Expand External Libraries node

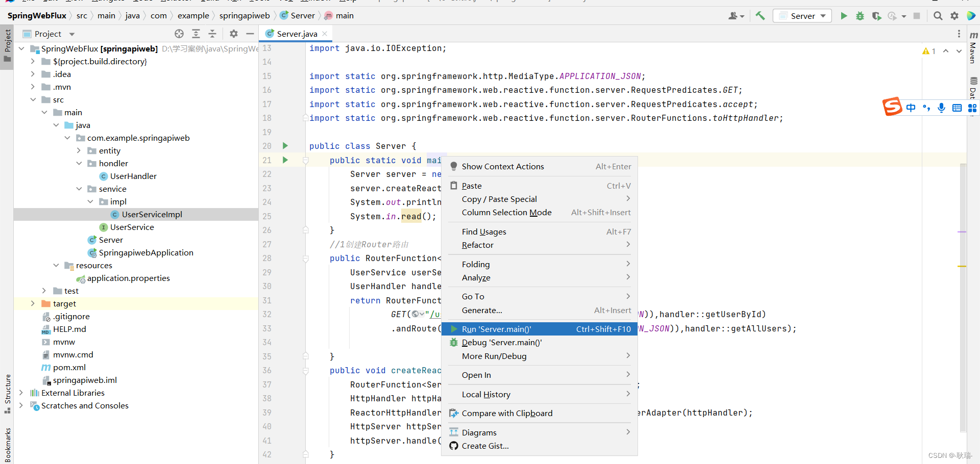[21, 393]
